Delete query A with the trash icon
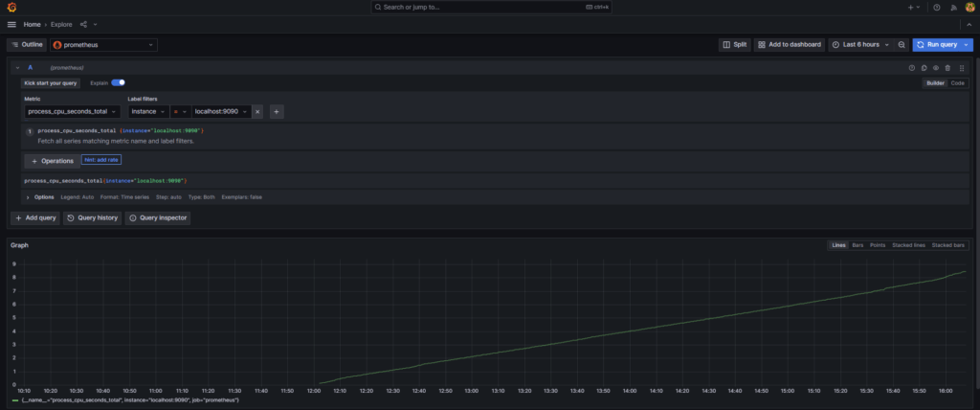Screen dimensions: 980x410 click(x=947, y=68)
